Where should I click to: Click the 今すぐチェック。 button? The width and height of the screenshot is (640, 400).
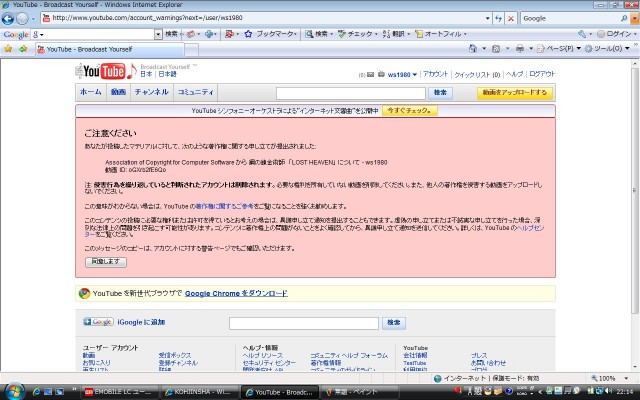(409, 111)
